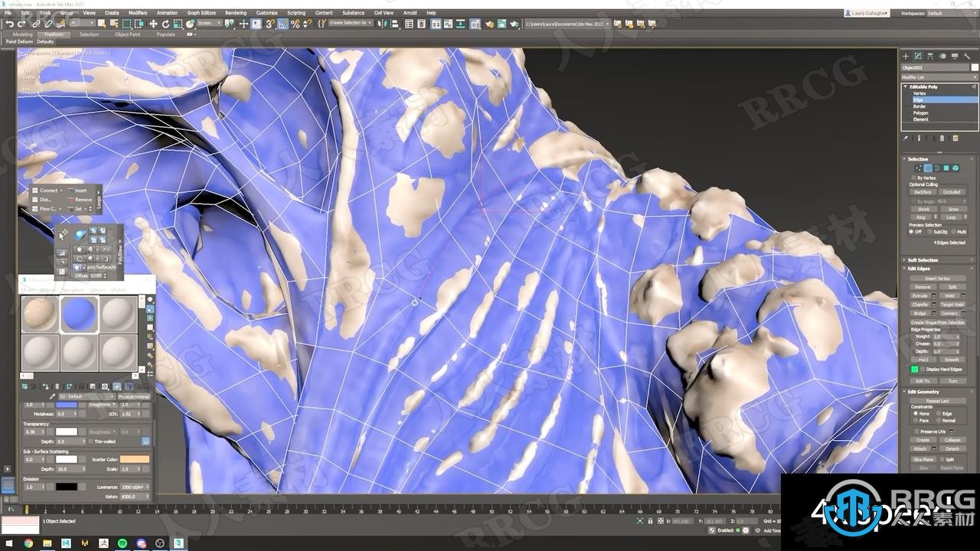Open the Material Editor toolbar icon
980x551 pixels.
475,24
